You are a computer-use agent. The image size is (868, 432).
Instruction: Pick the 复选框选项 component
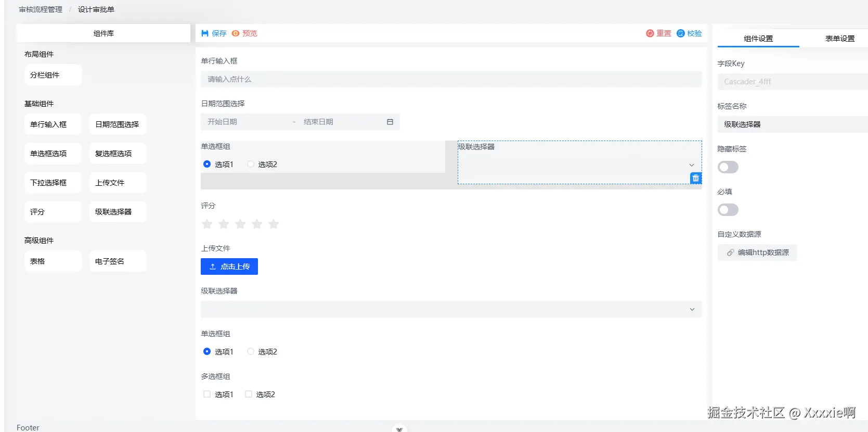pos(118,154)
